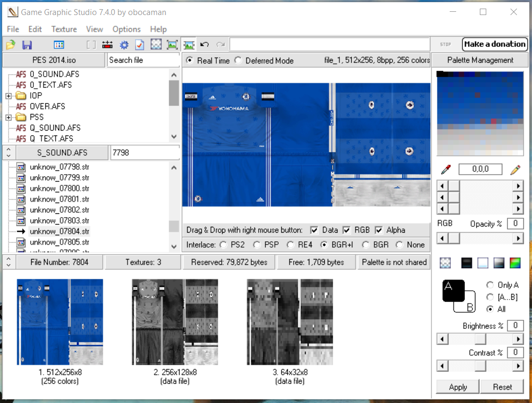Select None interlace option
This screenshot has height=403, width=532.
[x=399, y=244]
